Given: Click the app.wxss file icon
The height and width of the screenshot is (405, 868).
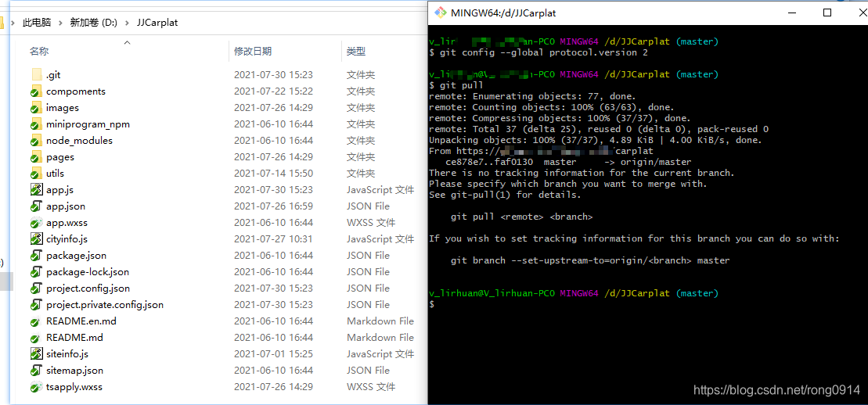Looking at the screenshot, I should (37, 223).
